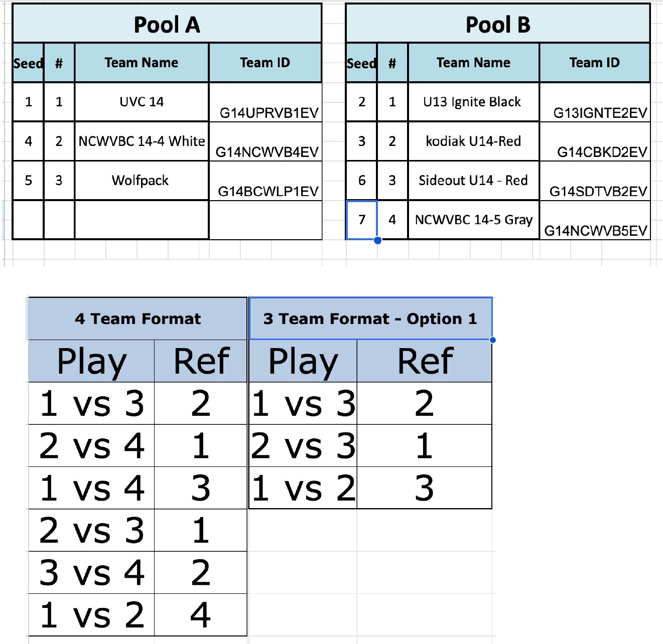Select the 3 Team Format - Option 1 header

point(370,318)
